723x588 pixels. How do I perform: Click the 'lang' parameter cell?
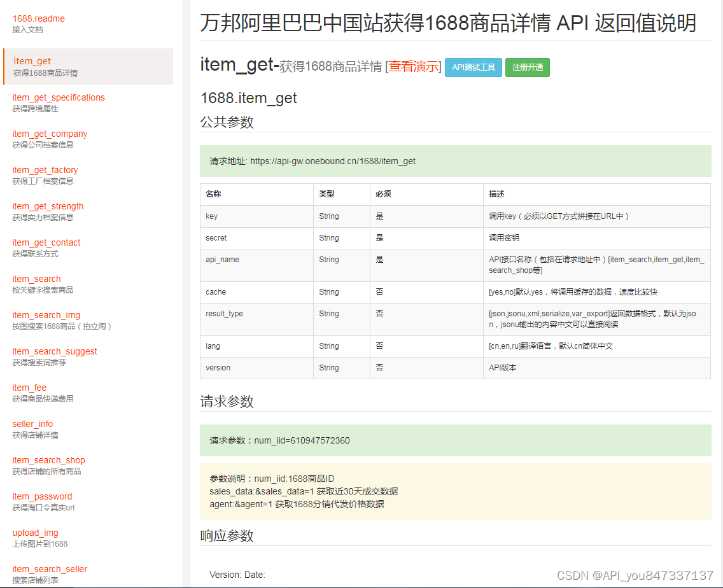click(256, 346)
